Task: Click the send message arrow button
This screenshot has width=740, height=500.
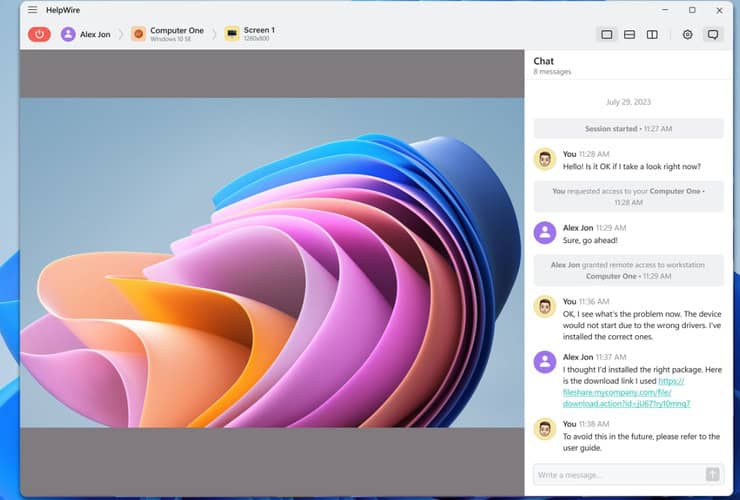Action: 713,475
